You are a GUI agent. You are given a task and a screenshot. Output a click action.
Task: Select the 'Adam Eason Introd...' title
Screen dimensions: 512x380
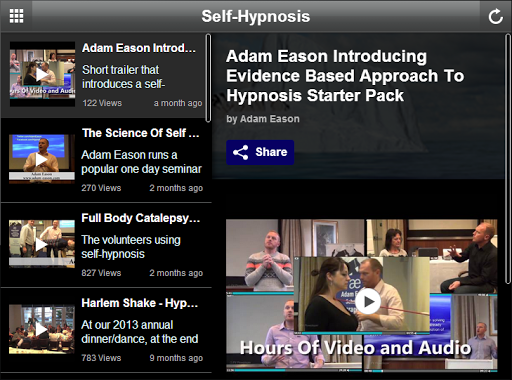(x=139, y=48)
